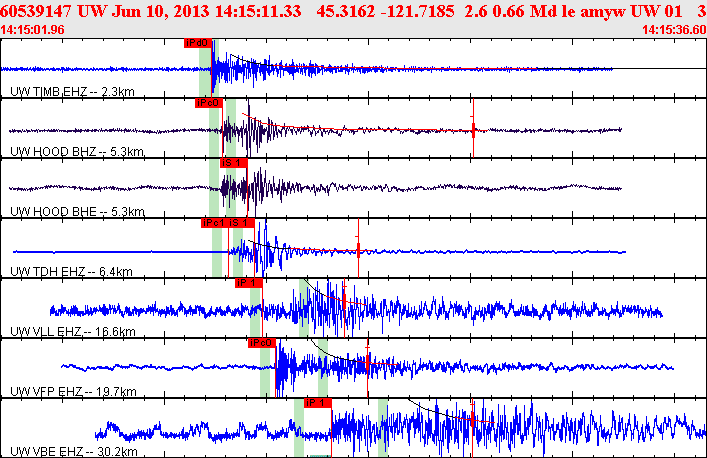The width and height of the screenshot is (707, 458).
Task: Click the event ID 60539147 in header
Action: (37, 11)
